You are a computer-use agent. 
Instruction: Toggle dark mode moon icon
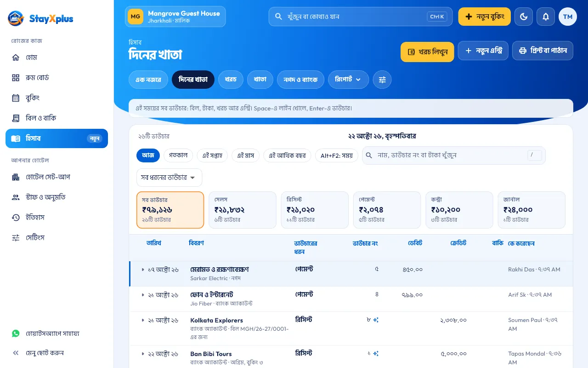[524, 17]
